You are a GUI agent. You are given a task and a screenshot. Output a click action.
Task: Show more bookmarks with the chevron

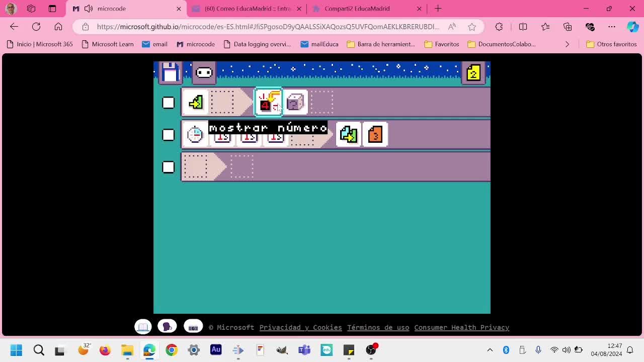567,44
